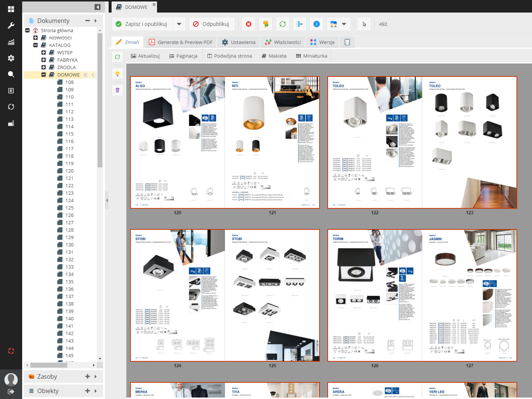The image size is (532, 399).
Task: Open the TORIM page 126 thumbnail
Action: point(375,296)
